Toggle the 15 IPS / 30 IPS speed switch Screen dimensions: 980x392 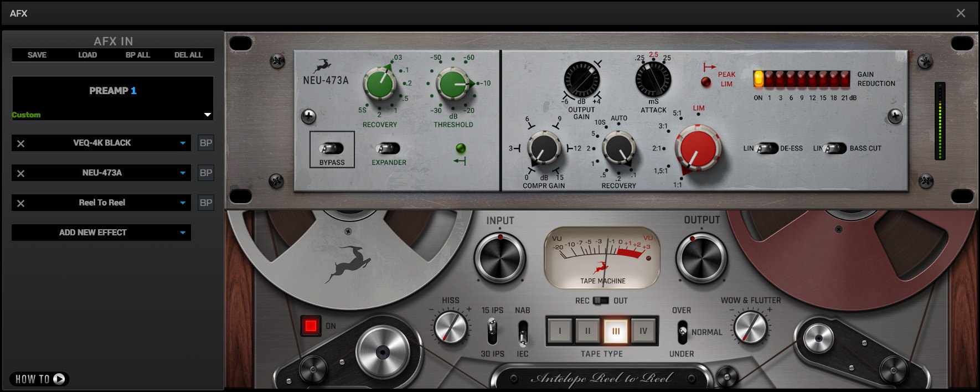(x=492, y=332)
